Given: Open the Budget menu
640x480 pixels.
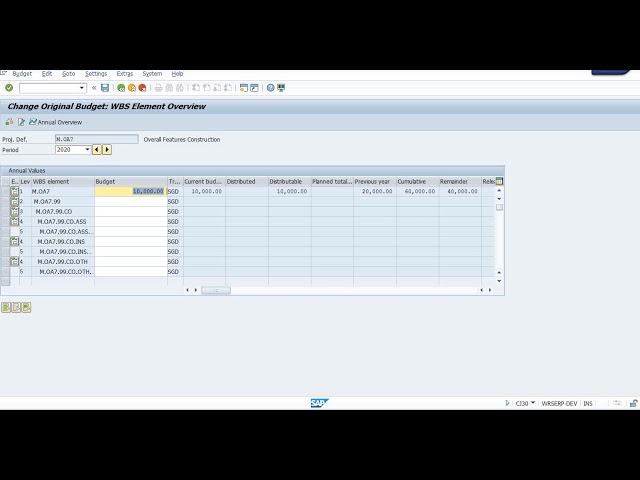Looking at the screenshot, I should coord(22,74).
